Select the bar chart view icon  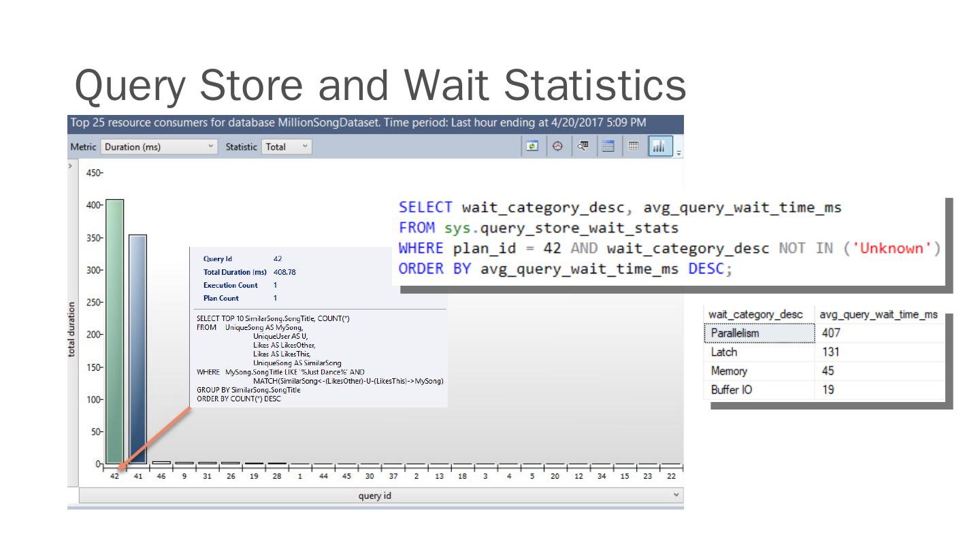pos(658,146)
